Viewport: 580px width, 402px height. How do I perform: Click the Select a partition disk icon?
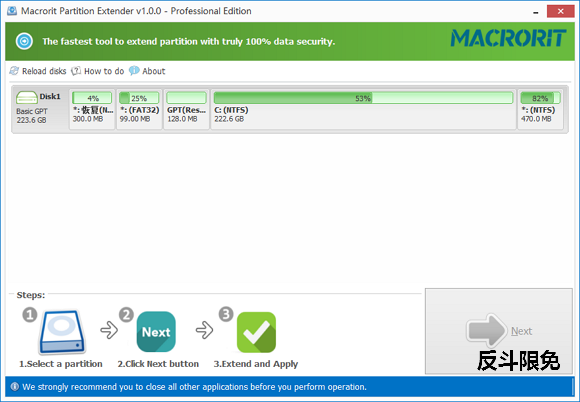pos(62,332)
